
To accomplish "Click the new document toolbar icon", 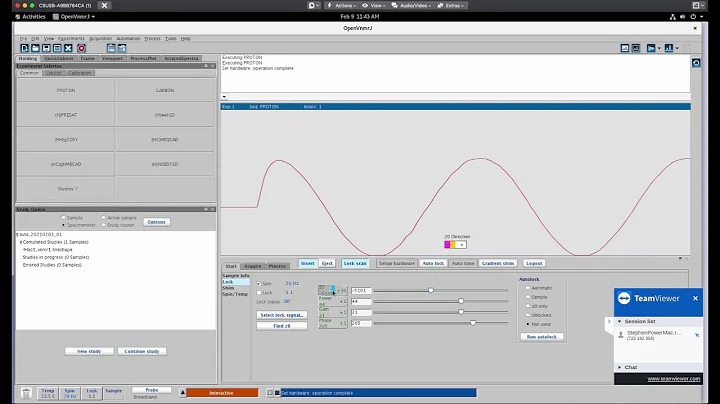I will point(24,48).
